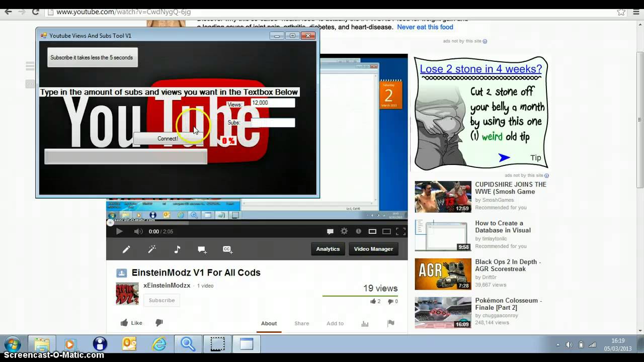Viewport: 644px width, 362px height.
Task: Open Windows Explorer from the taskbar
Action: pos(42,344)
